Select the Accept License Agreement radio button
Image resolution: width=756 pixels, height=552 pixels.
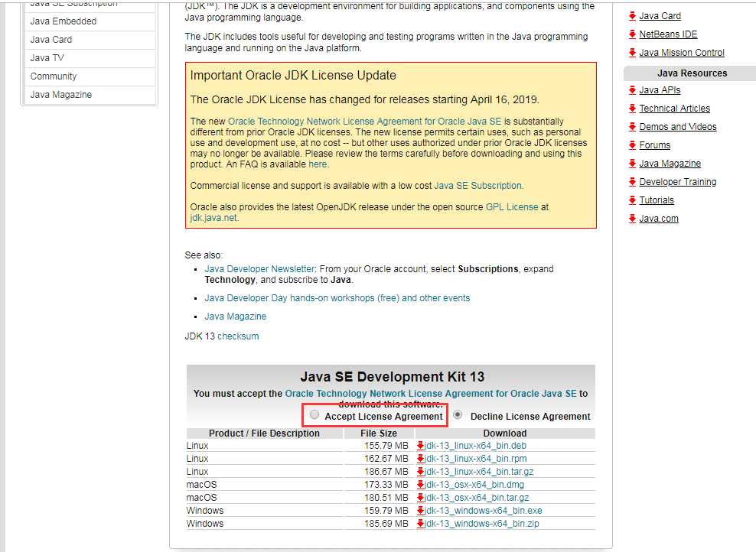coord(314,414)
